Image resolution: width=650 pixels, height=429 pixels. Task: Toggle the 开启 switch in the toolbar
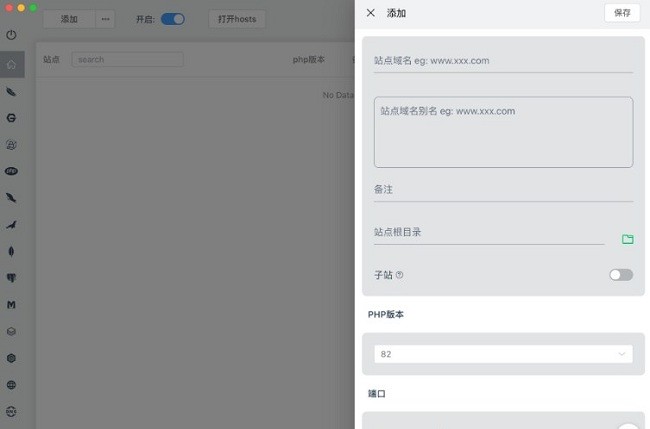click(172, 19)
